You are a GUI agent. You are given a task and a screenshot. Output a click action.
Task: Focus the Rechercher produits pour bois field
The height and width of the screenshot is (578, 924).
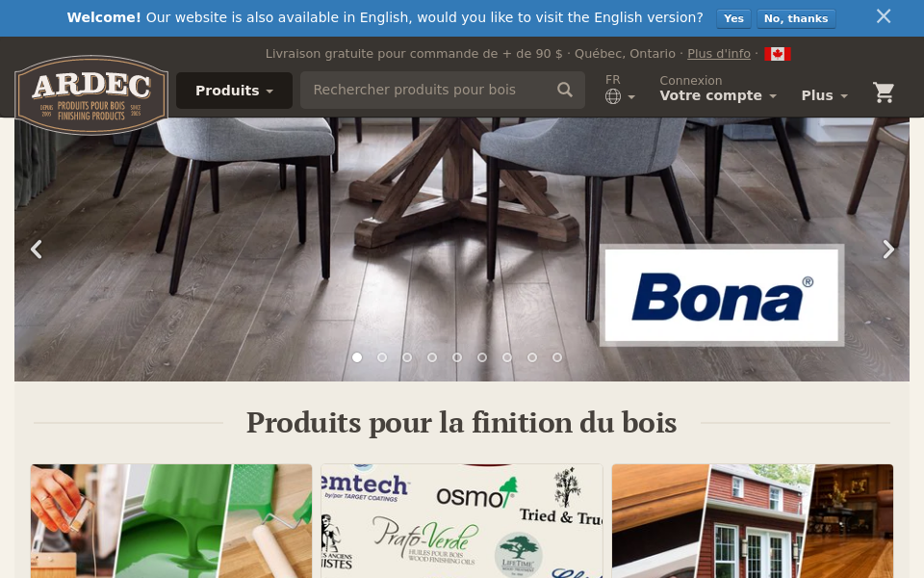pos(429,90)
